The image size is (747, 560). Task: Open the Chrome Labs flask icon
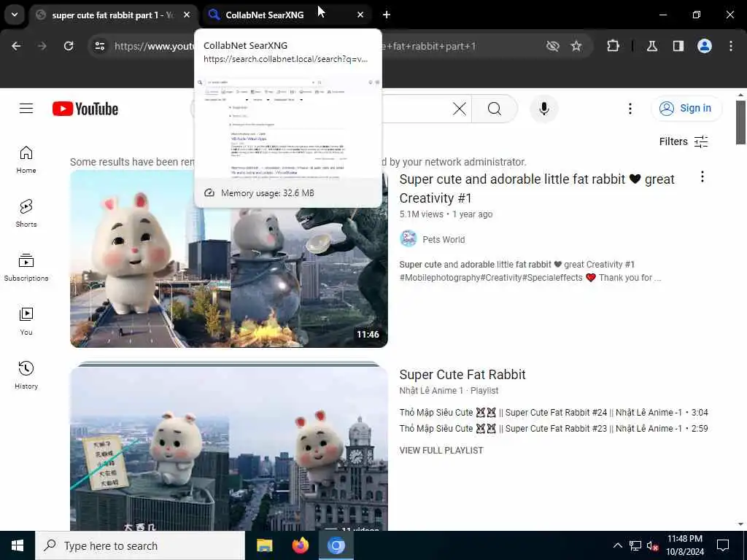click(x=652, y=46)
